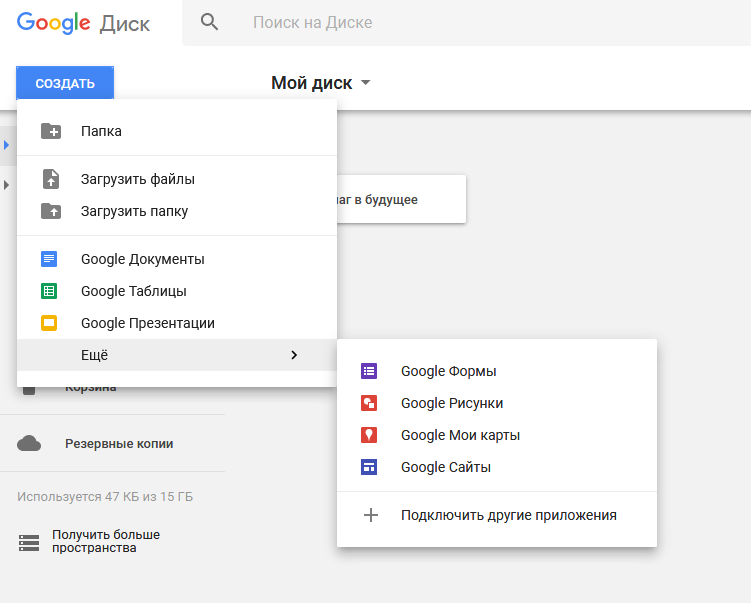Open "Резервные копии" in the sidebar
Screen dimensions: 751x603
pos(119,444)
